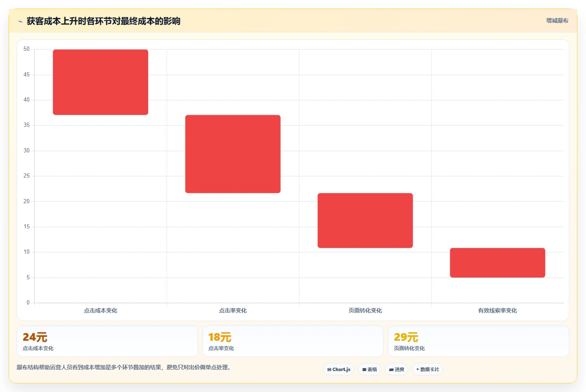Open the 24元 点击成本变化 stat card

click(x=107, y=341)
